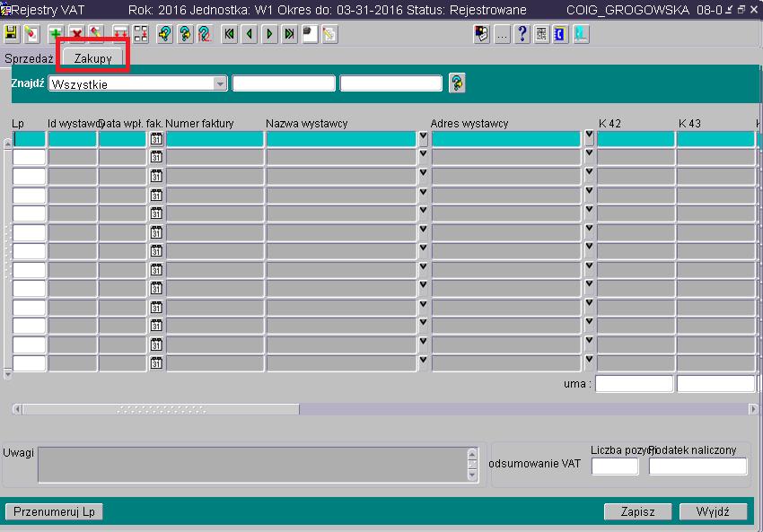
Task: Click the cyan exit door toolbar icon
Action: [x=581, y=33]
